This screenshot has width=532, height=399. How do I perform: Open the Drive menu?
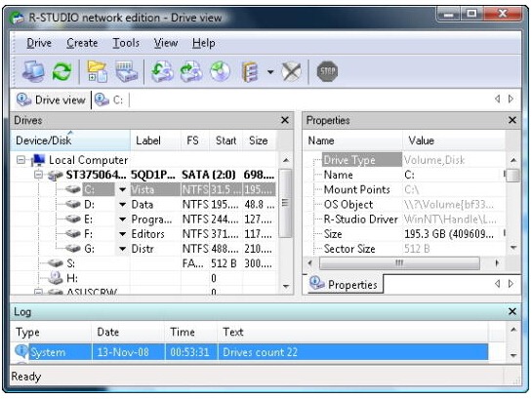tap(39, 43)
